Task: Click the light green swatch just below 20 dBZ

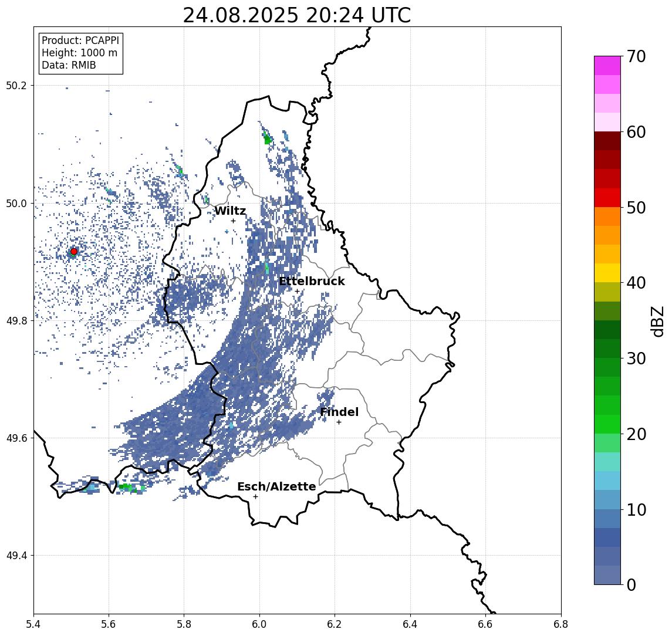Action: pos(607,443)
